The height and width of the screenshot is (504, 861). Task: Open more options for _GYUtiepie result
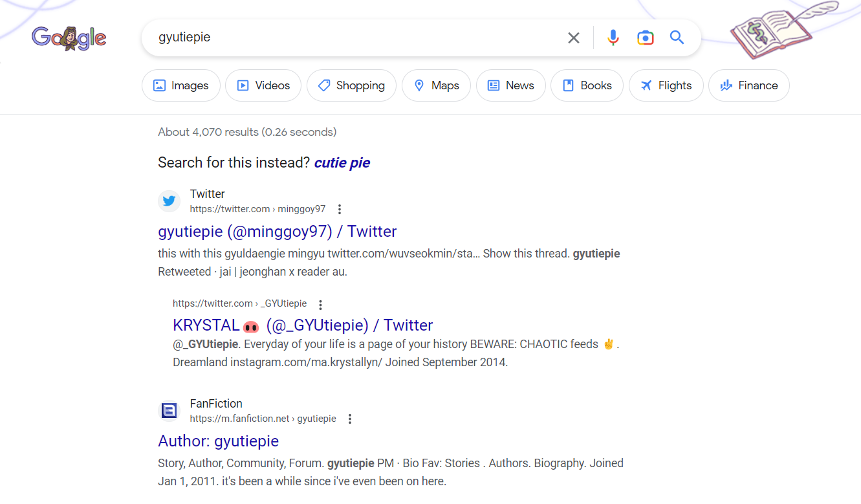coord(320,304)
